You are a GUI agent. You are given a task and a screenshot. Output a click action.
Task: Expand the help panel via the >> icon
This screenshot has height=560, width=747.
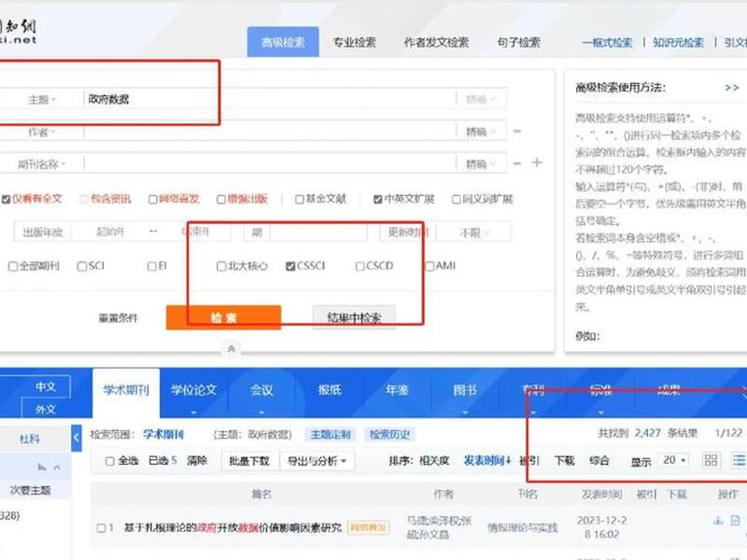(x=732, y=88)
